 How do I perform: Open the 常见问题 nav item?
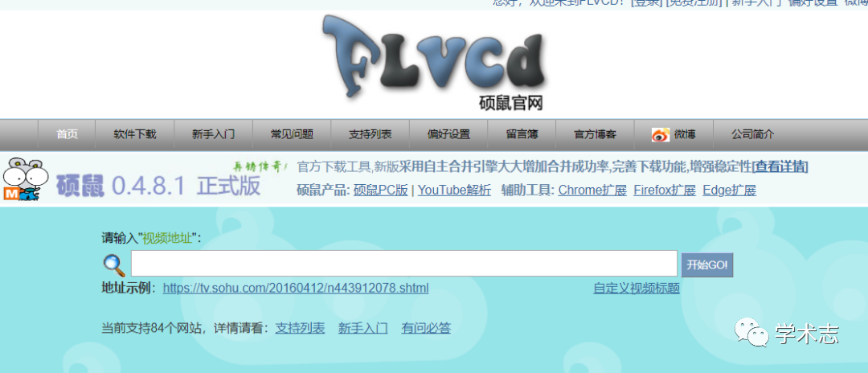pyautogui.click(x=293, y=134)
